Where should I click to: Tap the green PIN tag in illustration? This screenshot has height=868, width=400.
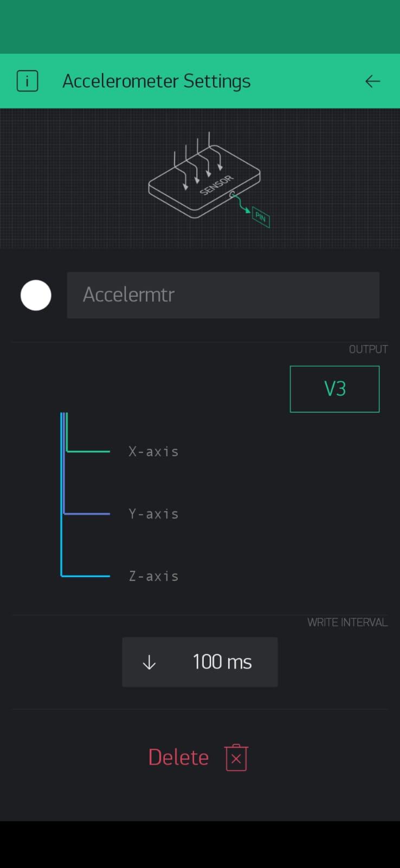click(x=261, y=218)
